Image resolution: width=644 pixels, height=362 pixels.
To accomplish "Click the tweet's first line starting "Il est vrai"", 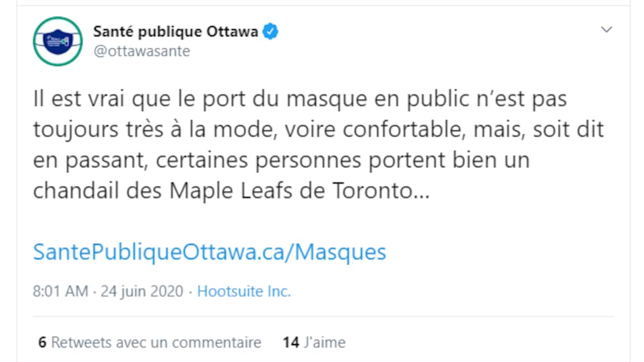I will pos(300,99).
